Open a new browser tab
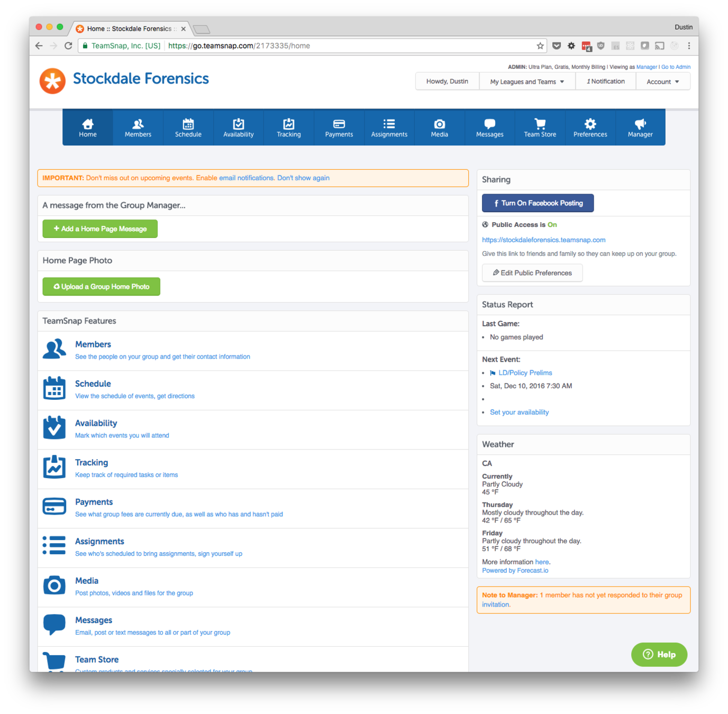This screenshot has height=714, width=728. click(x=202, y=29)
